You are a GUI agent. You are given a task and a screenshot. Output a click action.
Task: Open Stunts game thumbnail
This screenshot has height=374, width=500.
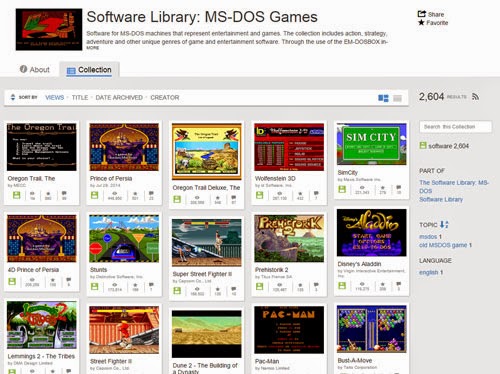[x=124, y=238]
